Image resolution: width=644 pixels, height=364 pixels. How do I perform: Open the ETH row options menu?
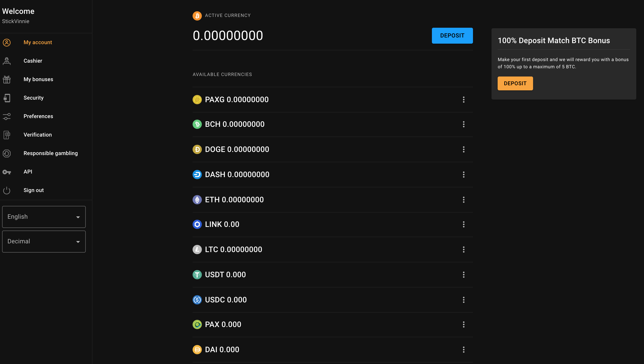[463, 200]
